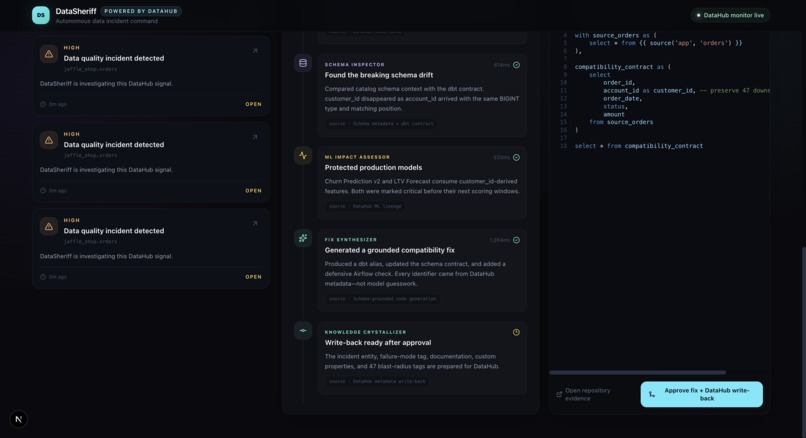
Task: Click the OPEN status on the middle incident card
Action: [253, 191]
